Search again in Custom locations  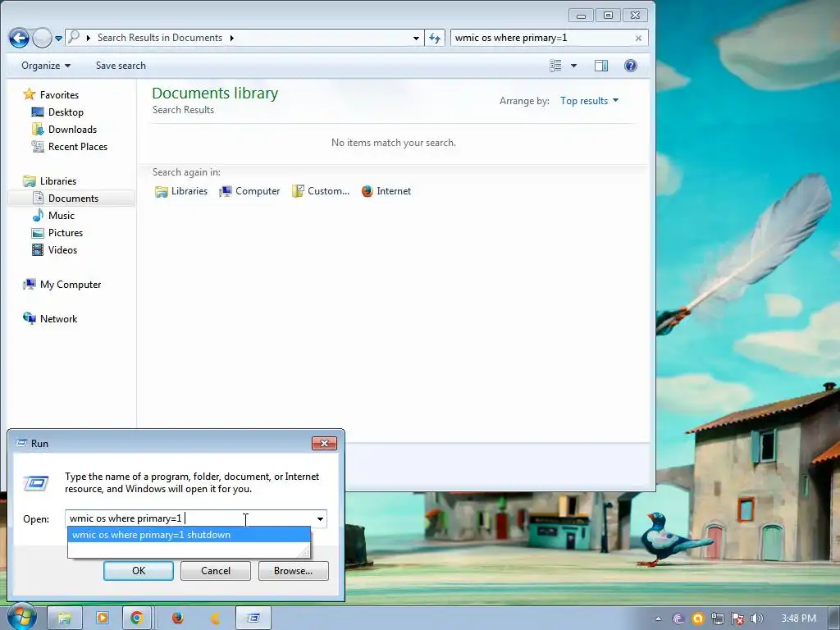(x=321, y=191)
